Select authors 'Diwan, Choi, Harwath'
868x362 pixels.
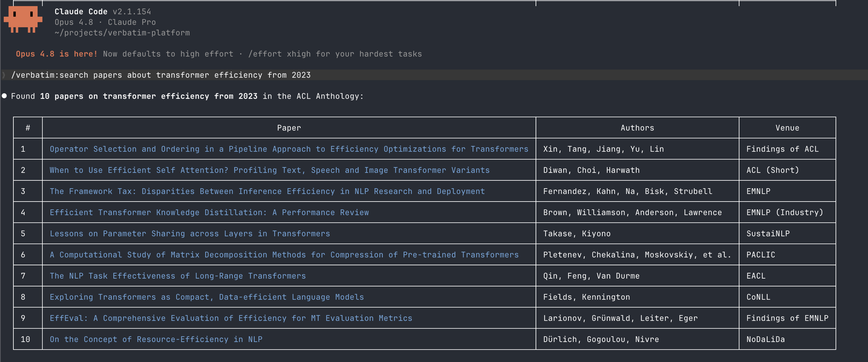(591, 170)
